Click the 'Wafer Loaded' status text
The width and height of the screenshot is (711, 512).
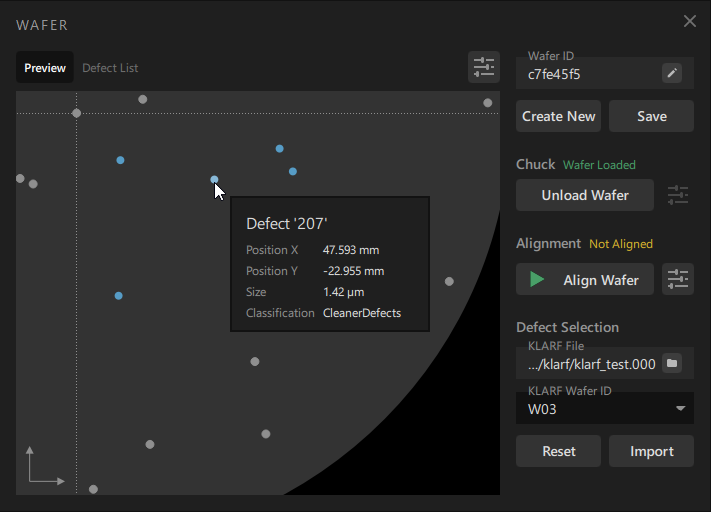[x=599, y=165]
